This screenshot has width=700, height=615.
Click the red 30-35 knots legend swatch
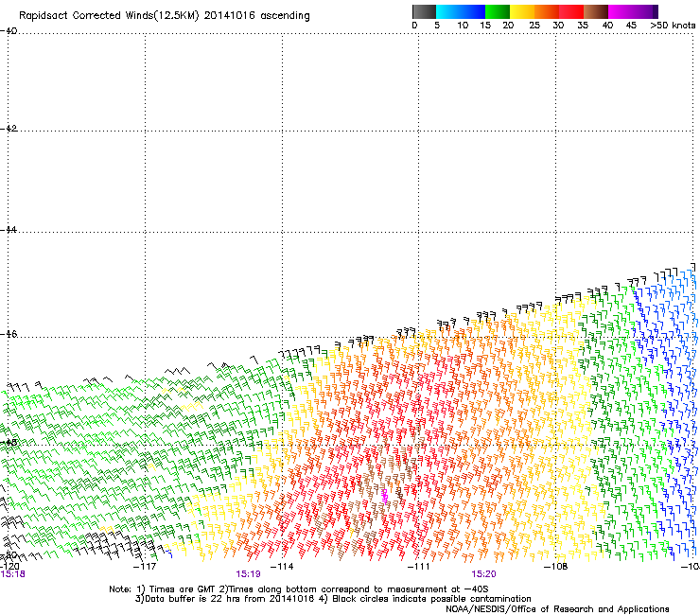571,11
